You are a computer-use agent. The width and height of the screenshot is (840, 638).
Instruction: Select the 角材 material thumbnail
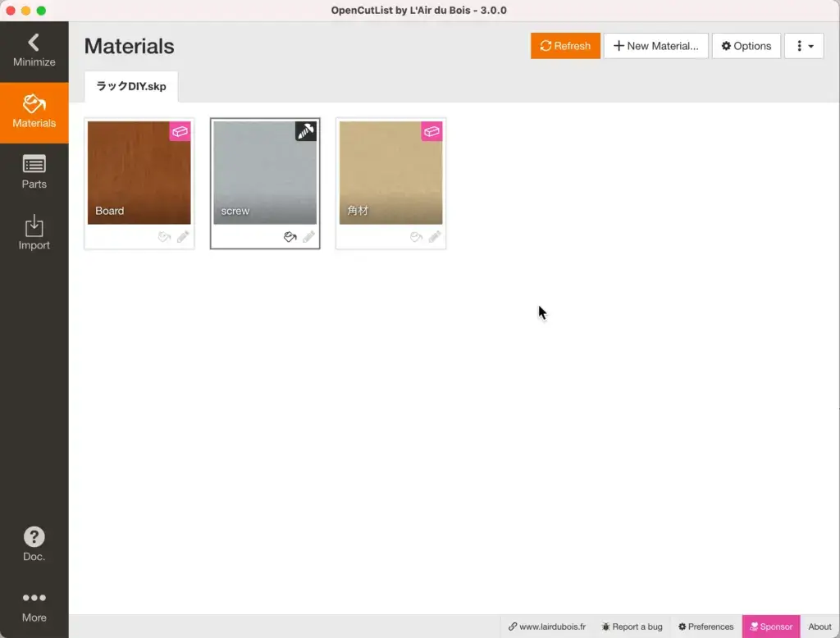pyautogui.click(x=391, y=172)
